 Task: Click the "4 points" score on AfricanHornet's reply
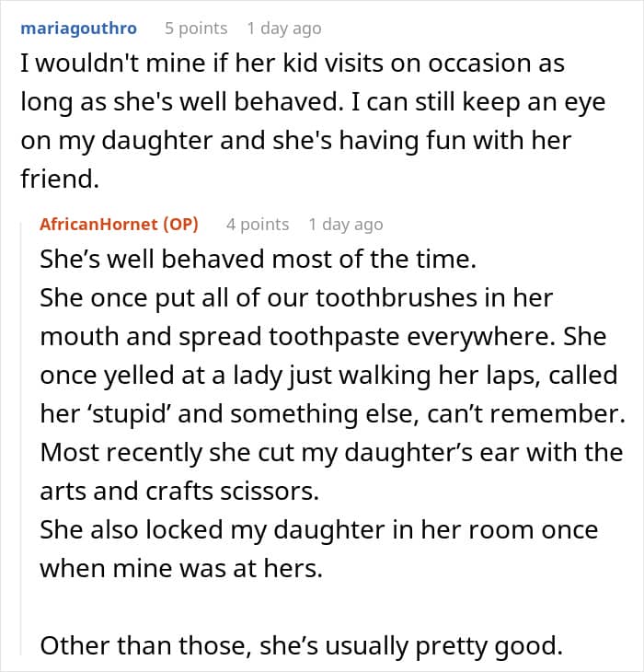point(258,224)
